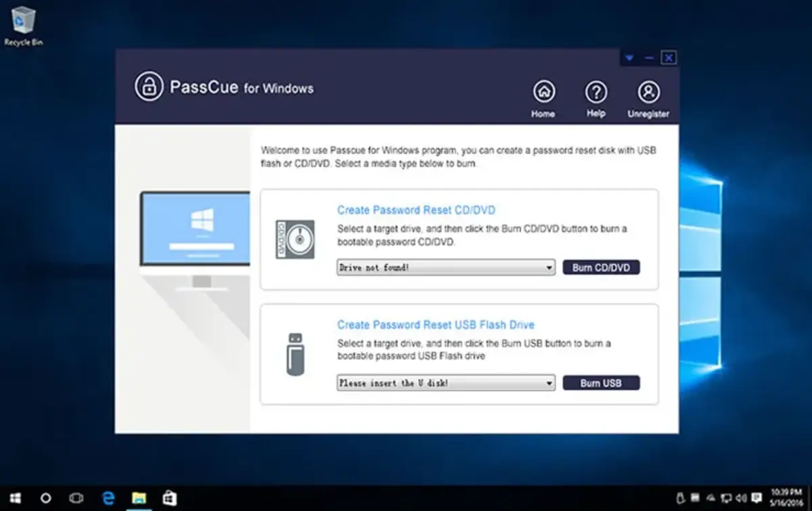Click the clock in system tray
Viewport: 812px width, 511px height.
(x=782, y=498)
